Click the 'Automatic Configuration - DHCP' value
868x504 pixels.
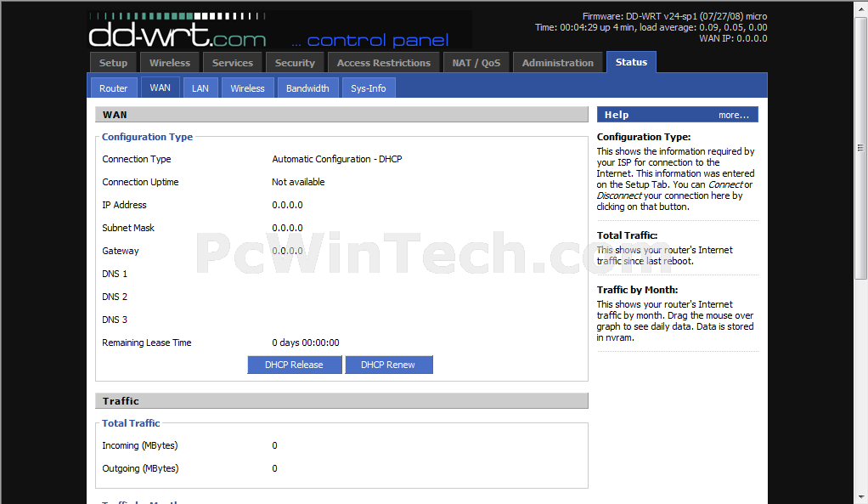coord(337,159)
